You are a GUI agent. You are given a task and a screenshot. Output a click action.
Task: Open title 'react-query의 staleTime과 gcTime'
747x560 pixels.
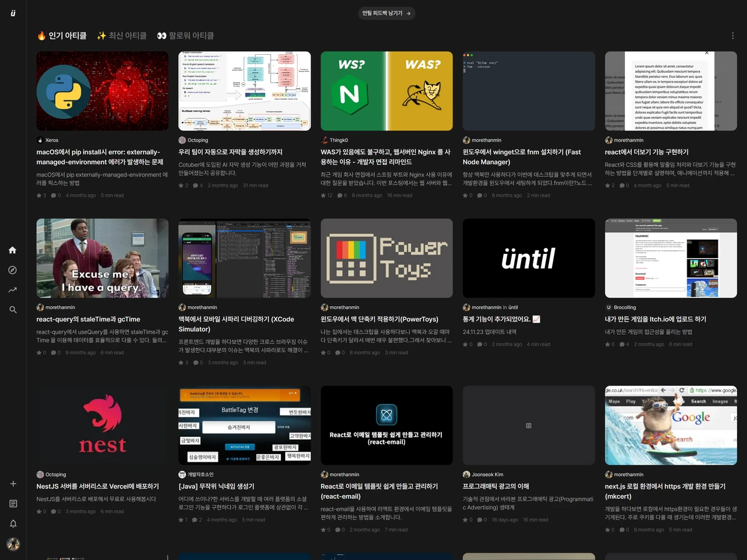pyautogui.click(x=88, y=319)
